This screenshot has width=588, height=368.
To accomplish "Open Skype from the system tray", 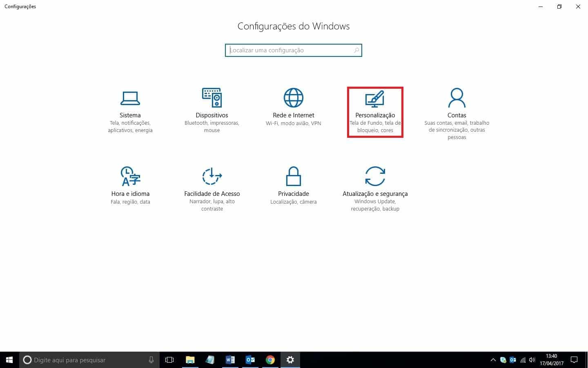I will (x=503, y=360).
